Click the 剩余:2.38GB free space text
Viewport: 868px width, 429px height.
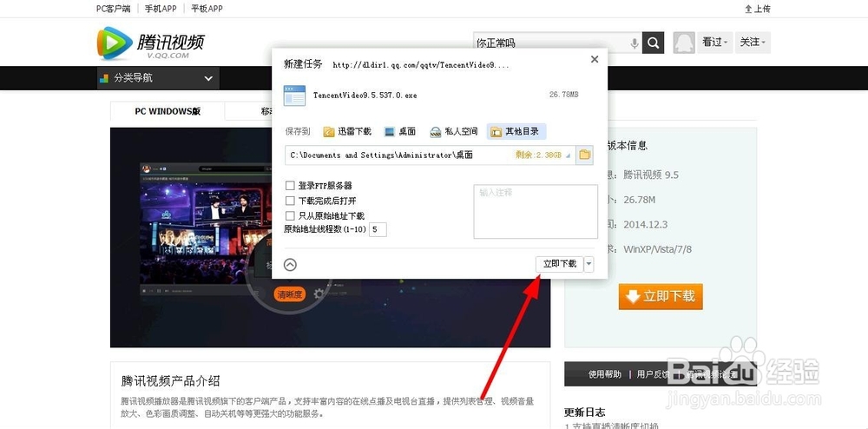(539, 155)
